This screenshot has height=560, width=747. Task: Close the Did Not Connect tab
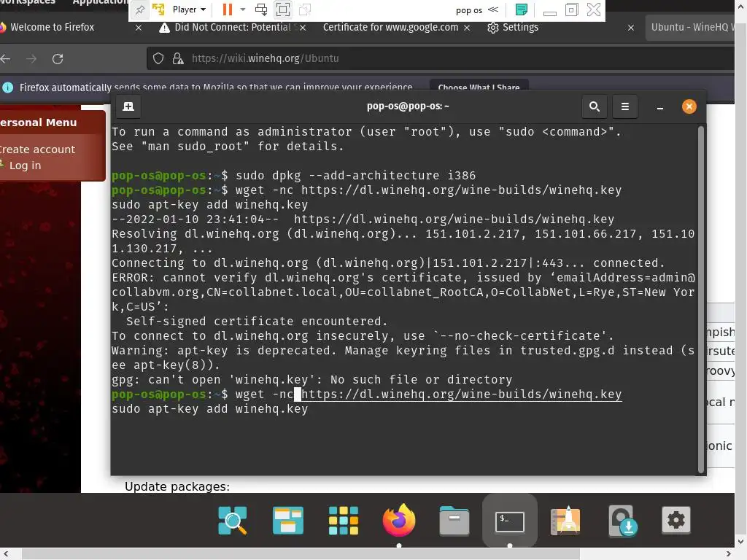[303, 28]
